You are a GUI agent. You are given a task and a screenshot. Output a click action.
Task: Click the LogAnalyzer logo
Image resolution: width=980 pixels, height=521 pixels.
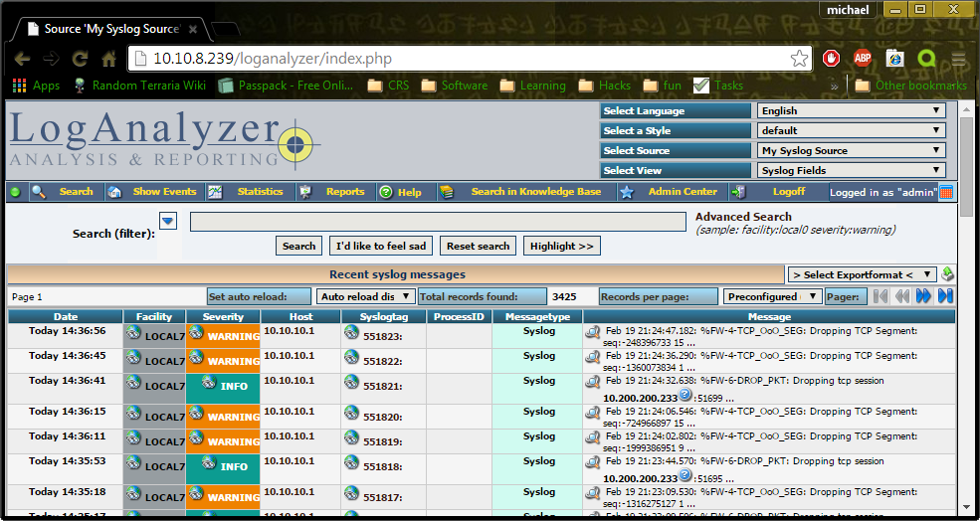pyautogui.click(x=165, y=138)
